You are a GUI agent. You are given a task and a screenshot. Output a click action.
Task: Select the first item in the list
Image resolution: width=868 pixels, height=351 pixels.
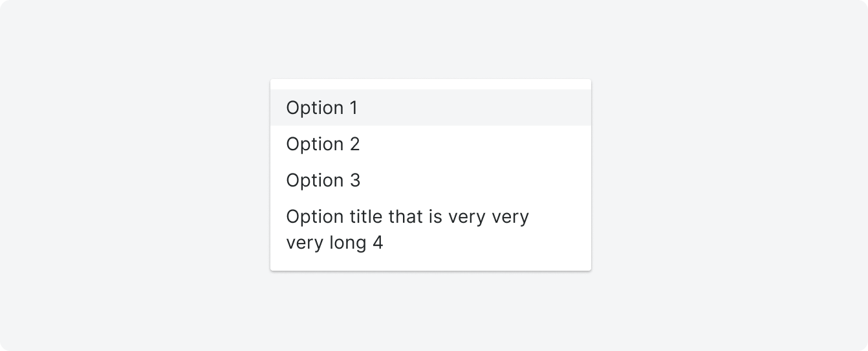pyautogui.click(x=431, y=108)
